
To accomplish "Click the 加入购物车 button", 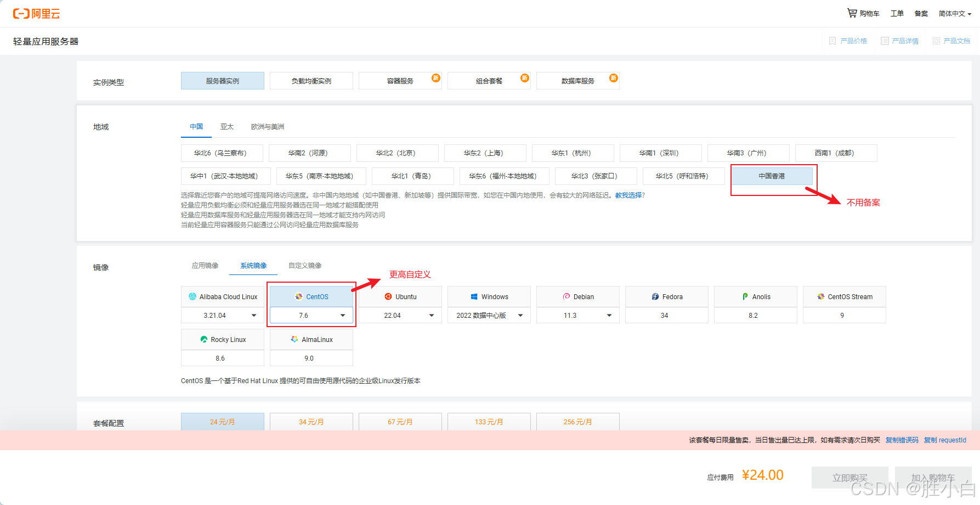I will (x=933, y=478).
